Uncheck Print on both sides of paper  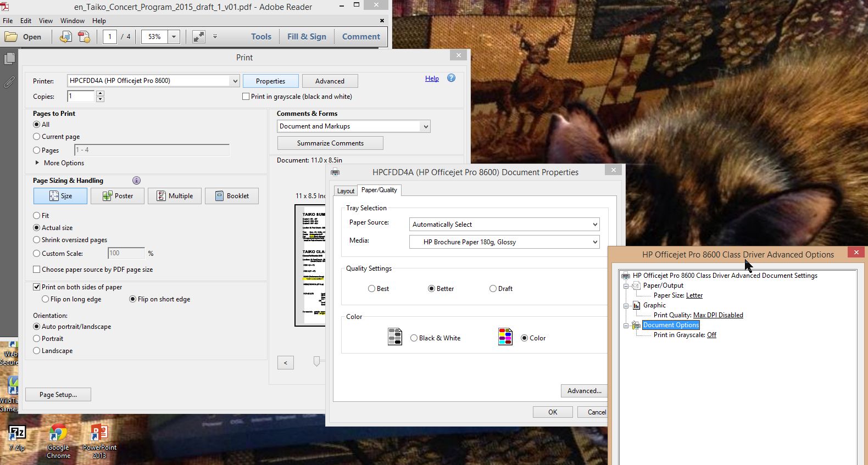[x=37, y=287]
